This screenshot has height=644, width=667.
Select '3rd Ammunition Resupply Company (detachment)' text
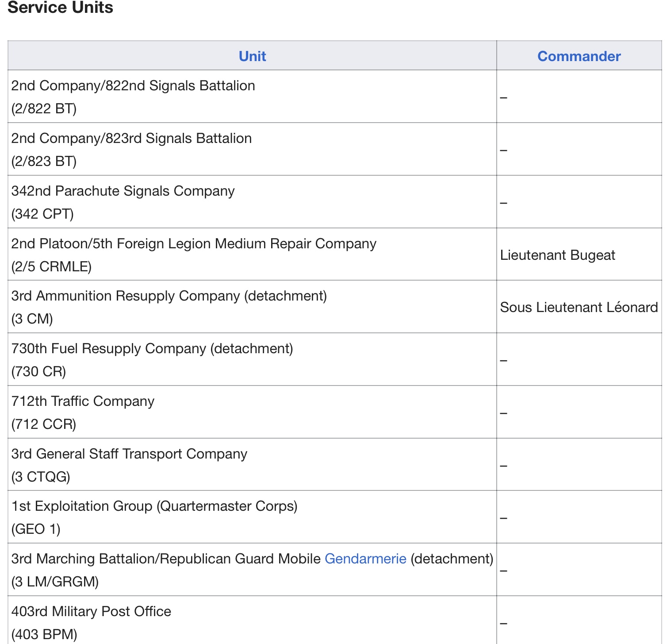pos(169,296)
